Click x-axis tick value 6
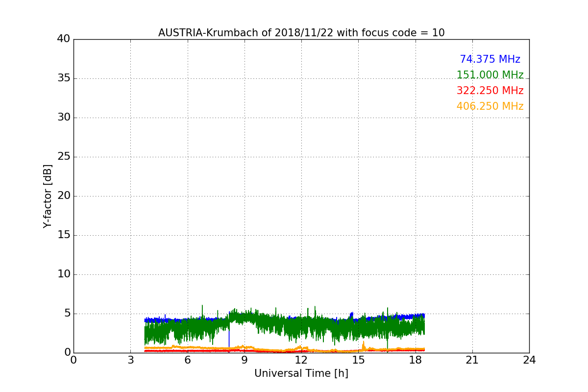This screenshot has height=392, width=588. pyautogui.click(x=187, y=360)
